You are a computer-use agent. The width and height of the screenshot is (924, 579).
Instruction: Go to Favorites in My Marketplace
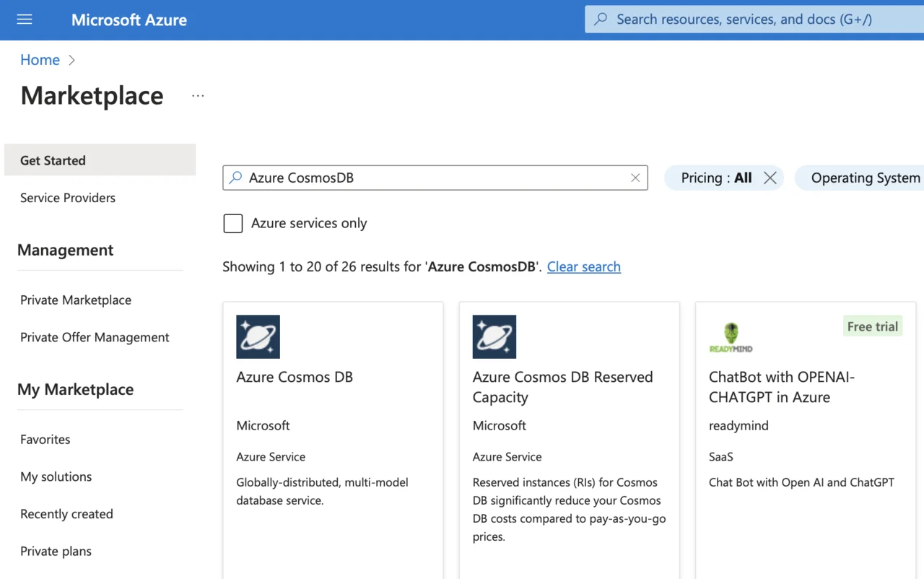click(x=45, y=439)
